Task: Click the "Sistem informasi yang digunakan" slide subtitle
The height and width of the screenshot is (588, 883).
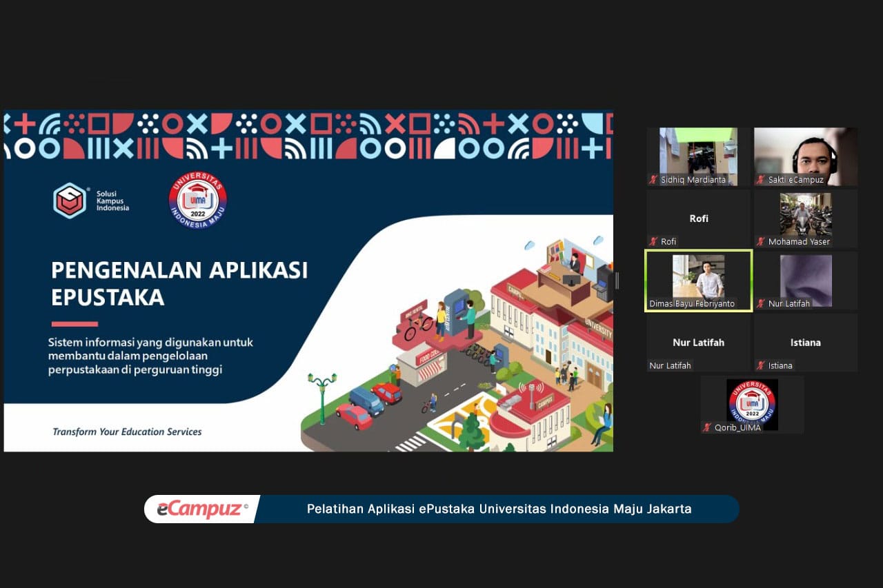Action: [150, 356]
